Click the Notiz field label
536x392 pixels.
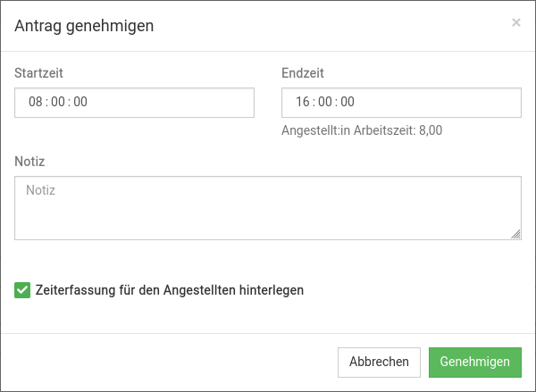point(29,162)
